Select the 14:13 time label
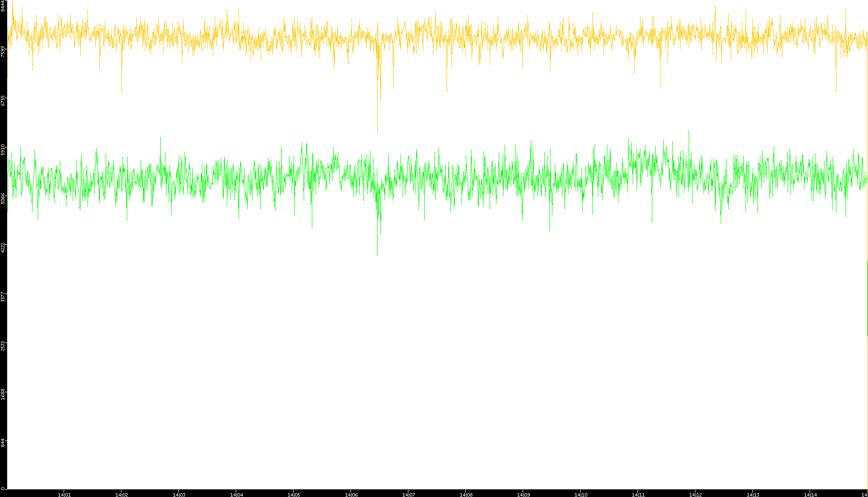Screen dimensions: 868x497 pos(753,495)
